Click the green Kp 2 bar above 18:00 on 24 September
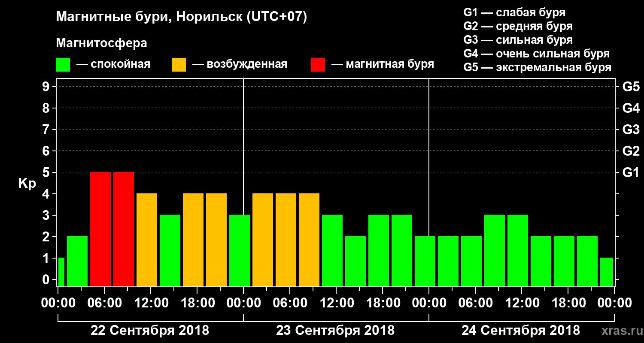 coord(564,261)
